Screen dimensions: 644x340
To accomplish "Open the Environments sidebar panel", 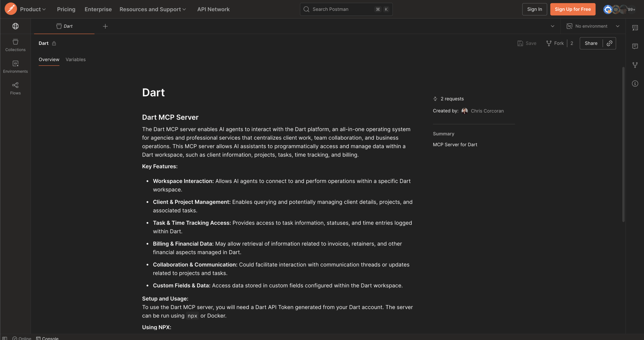I will 15,67.
